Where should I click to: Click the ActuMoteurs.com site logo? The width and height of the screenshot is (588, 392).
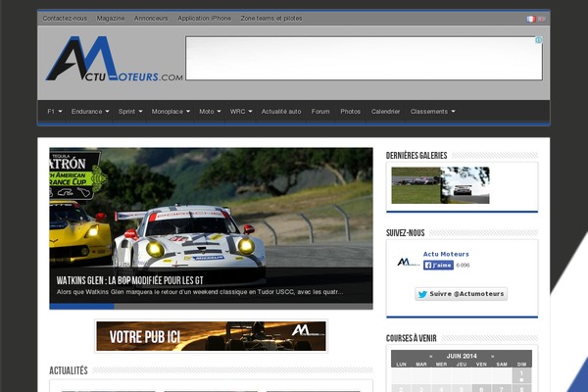pos(114,61)
